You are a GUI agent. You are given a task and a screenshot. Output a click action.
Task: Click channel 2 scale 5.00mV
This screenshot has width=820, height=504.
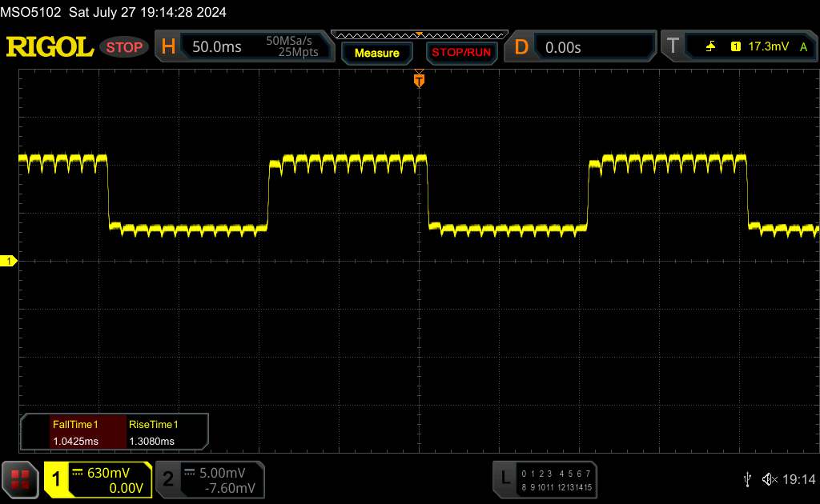(223, 473)
